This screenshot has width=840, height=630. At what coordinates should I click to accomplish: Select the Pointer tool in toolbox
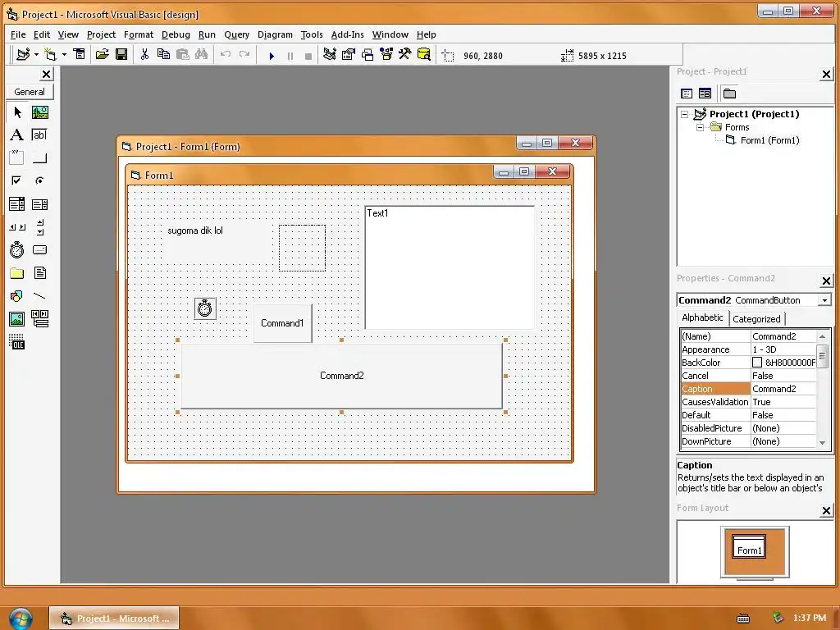[x=17, y=112]
